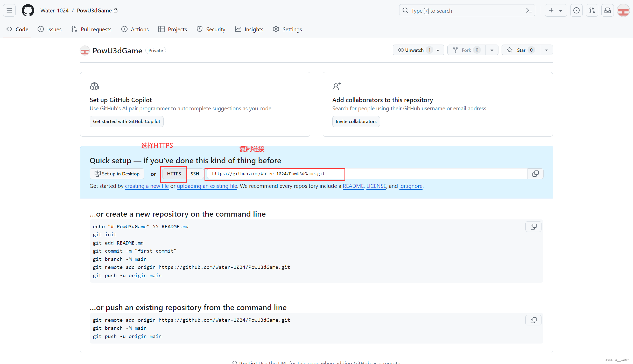Screen dimensions: 633x364
Task: Switch clone URL to SSH
Action: (195, 174)
